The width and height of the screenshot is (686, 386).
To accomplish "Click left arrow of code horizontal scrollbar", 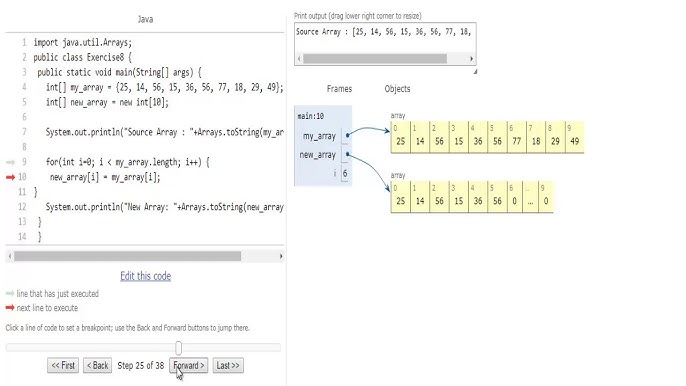I will coord(10,256).
